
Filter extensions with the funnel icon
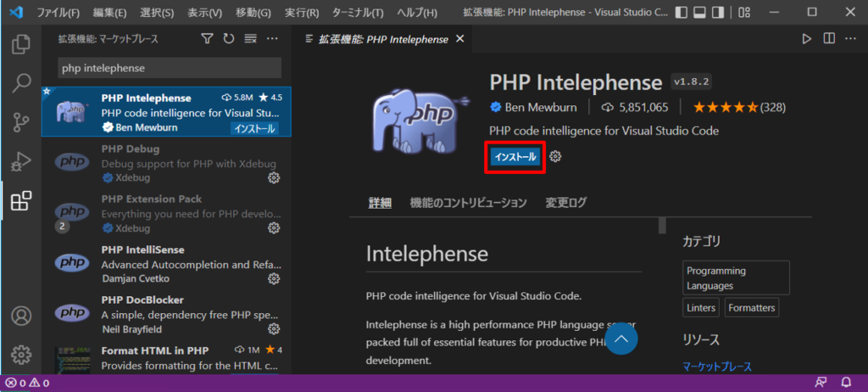click(207, 39)
